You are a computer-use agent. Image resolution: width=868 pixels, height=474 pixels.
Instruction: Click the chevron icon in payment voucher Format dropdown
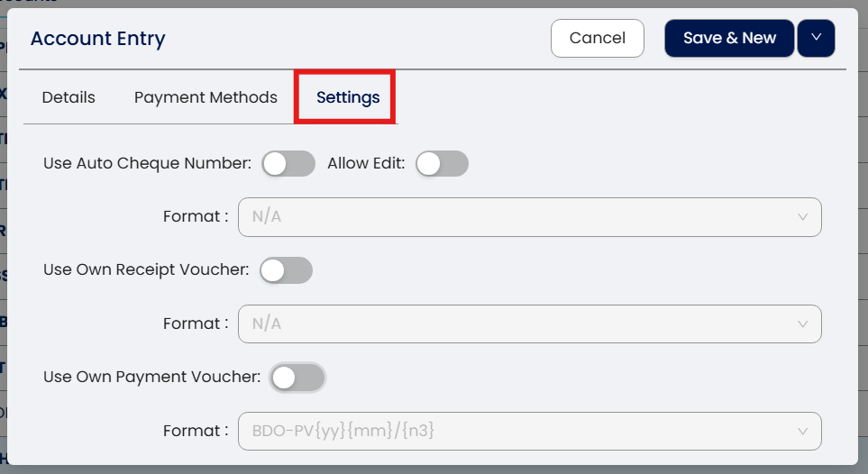click(x=802, y=432)
